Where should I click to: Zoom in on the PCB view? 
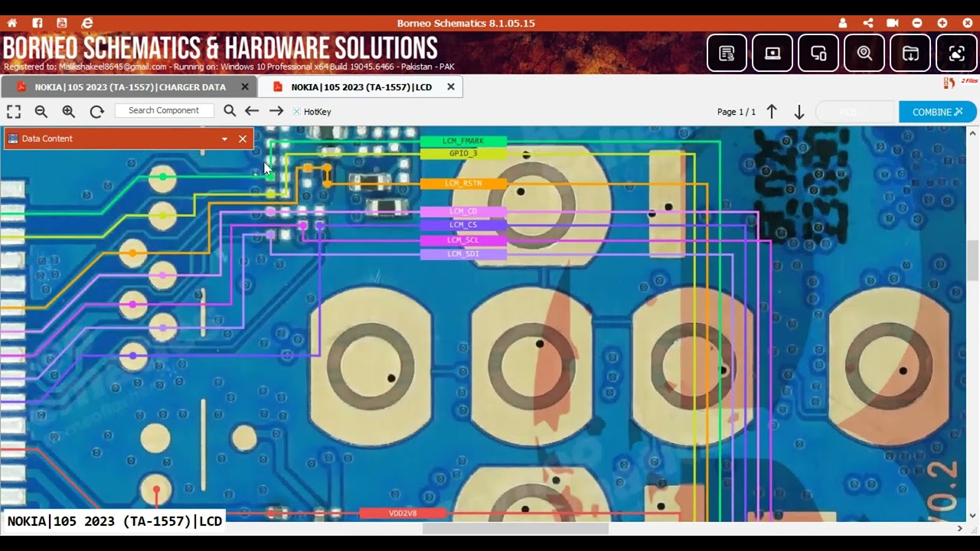69,111
